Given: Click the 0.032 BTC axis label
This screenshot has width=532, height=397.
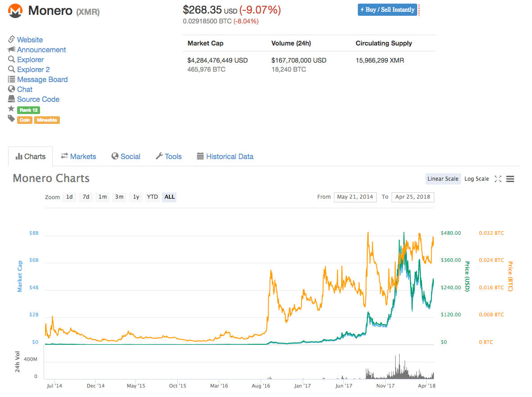Looking at the screenshot, I should coord(491,233).
